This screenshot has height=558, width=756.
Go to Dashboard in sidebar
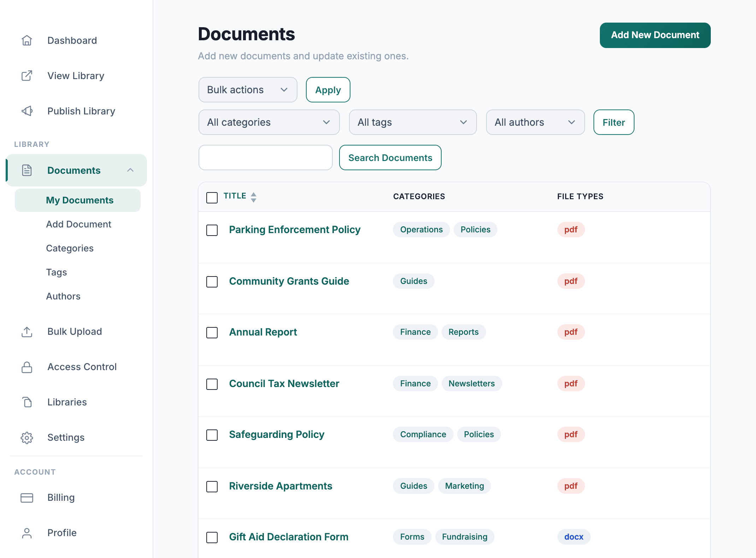72,40
